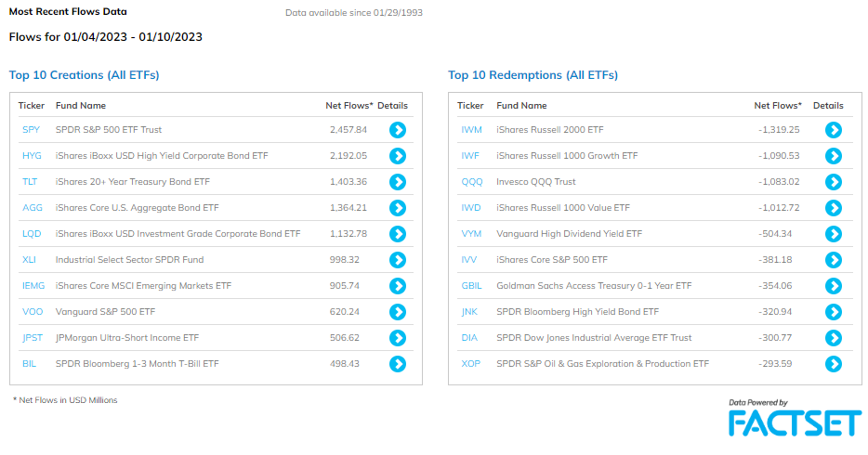The width and height of the screenshot is (868, 455).
Task: Open the IWD ticker link
Action: click(x=471, y=208)
